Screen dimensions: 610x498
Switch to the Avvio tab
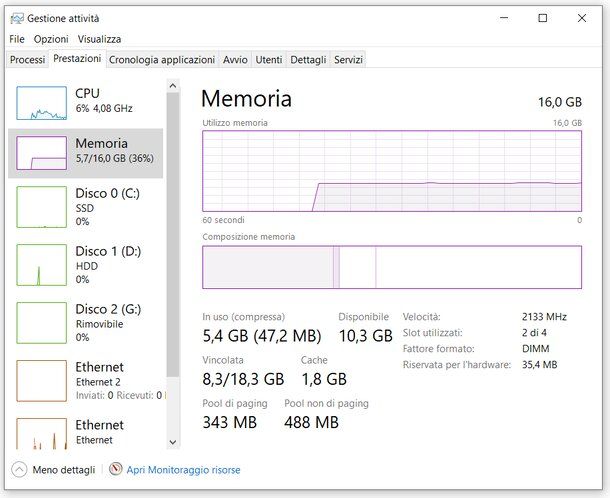click(235, 60)
